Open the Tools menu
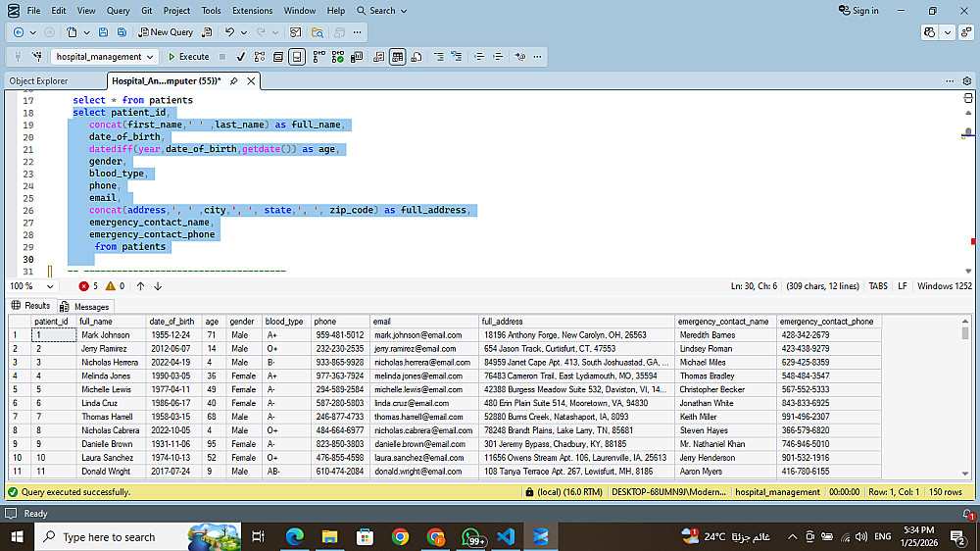This screenshot has width=980, height=551. [x=211, y=11]
